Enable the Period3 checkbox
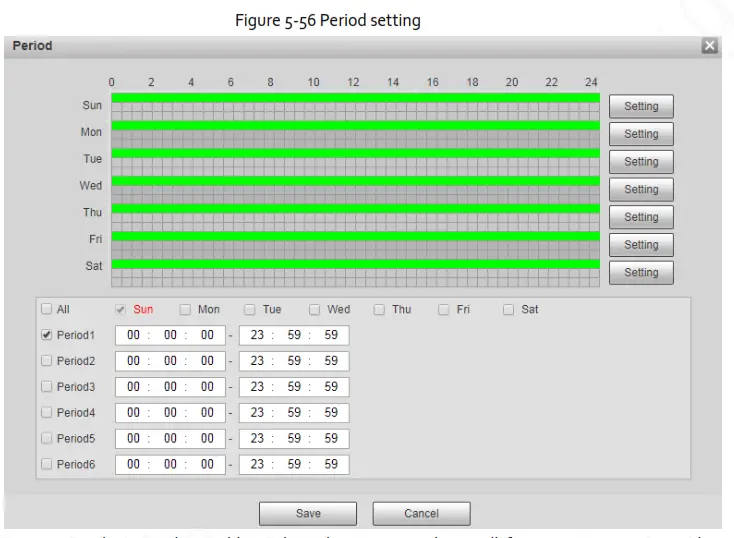The width and height of the screenshot is (734, 538). (x=46, y=386)
